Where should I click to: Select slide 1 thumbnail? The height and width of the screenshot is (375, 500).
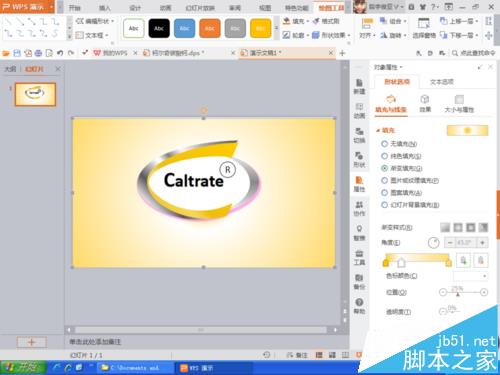pos(35,94)
